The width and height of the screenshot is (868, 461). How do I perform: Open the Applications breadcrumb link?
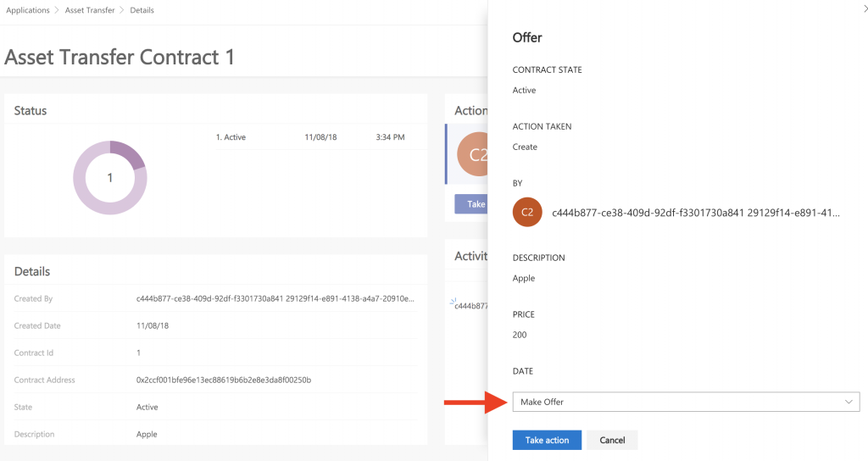coord(28,10)
